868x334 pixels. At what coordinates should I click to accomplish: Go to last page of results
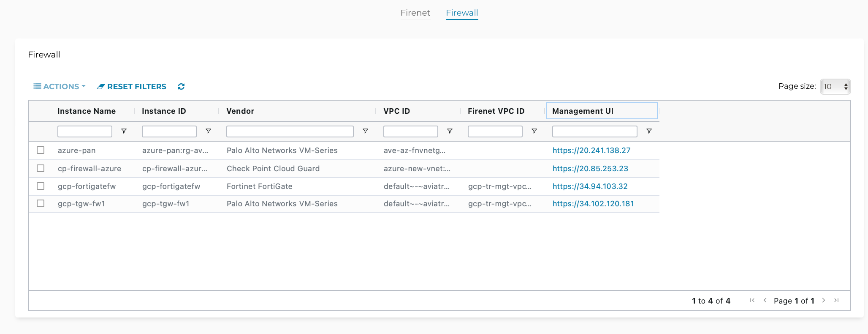coord(836,300)
